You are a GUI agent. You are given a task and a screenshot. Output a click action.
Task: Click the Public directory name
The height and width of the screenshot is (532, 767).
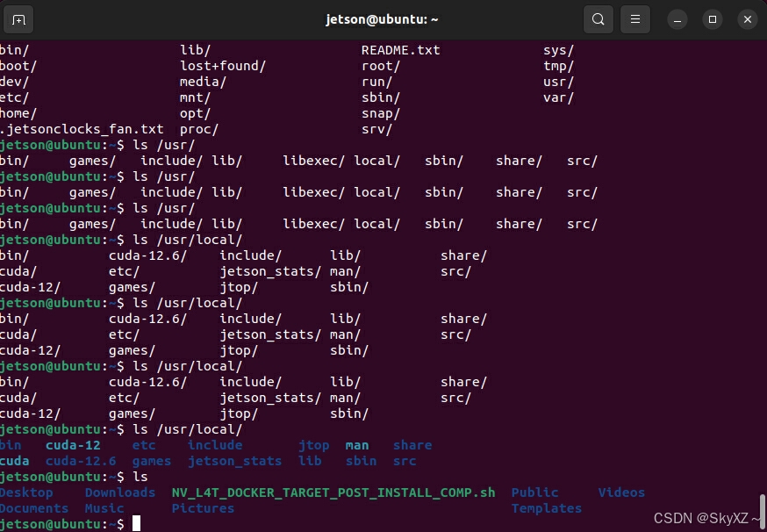tap(534, 492)
